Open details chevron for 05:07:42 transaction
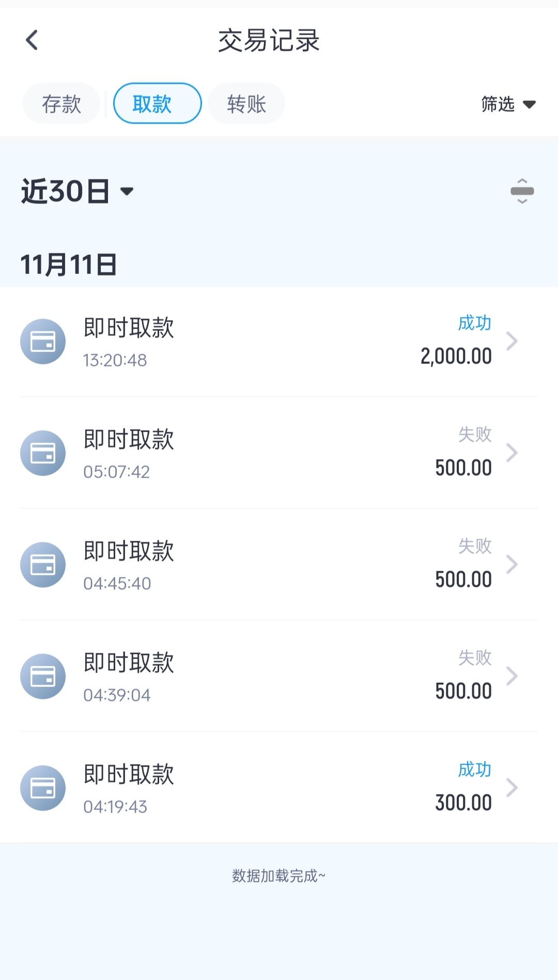 point(512,453)
